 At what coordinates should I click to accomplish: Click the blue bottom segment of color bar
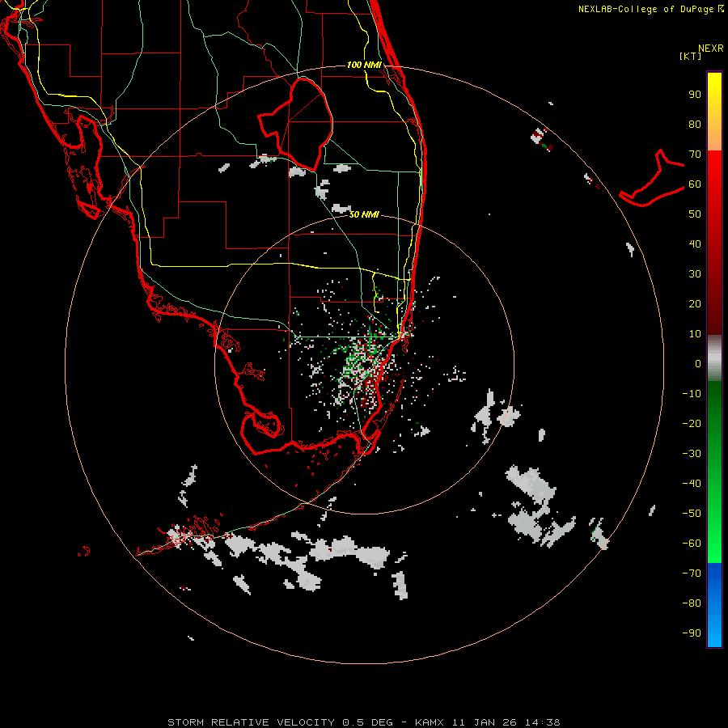pyautogui.click(x=714, y=605)
